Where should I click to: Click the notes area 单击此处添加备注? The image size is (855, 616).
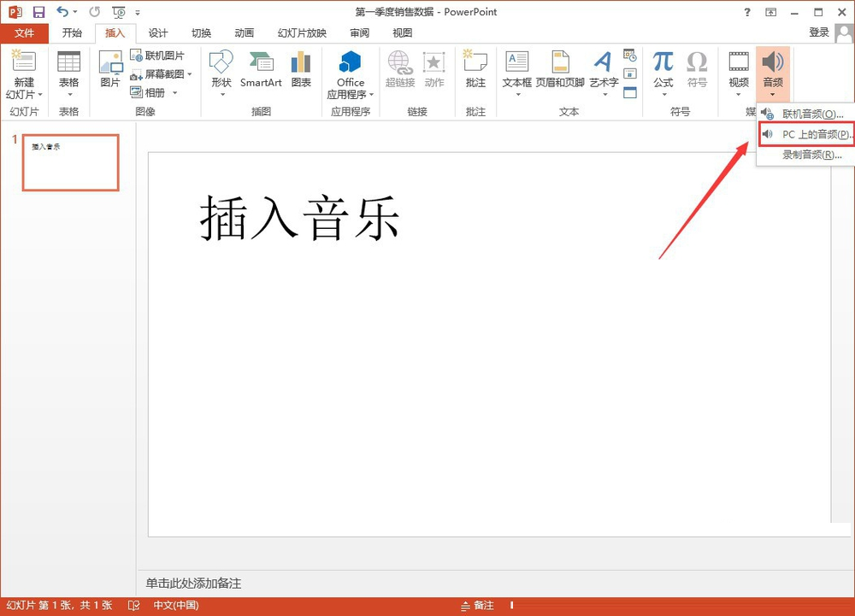point(193,584)
